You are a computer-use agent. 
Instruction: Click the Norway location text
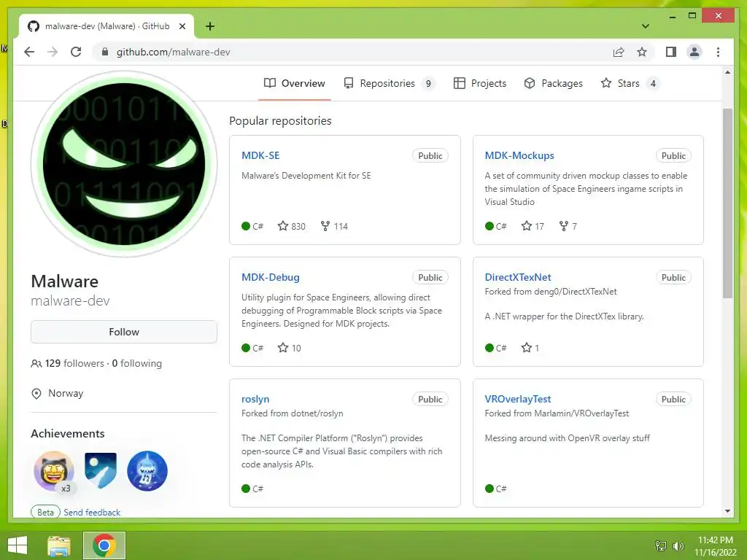(66, 393)
